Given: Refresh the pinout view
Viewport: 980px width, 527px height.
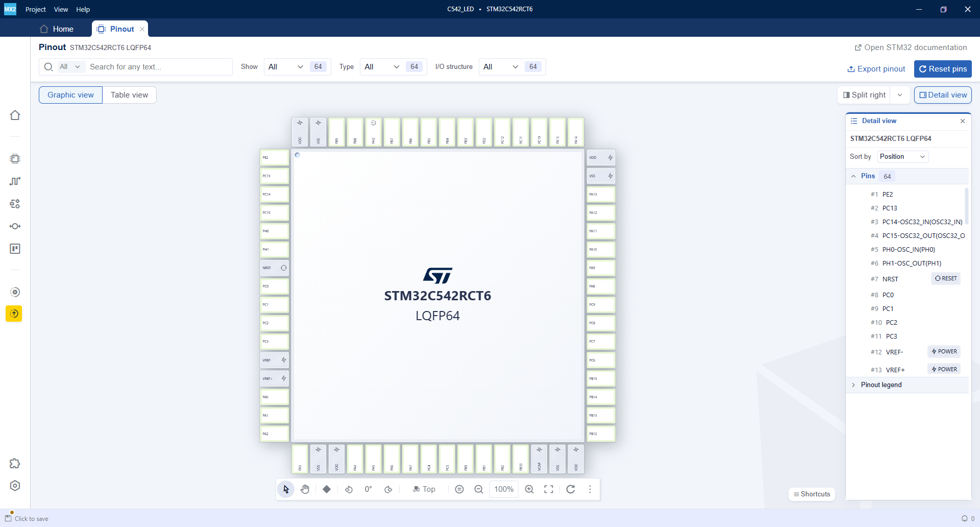Looking at the screenshot, I should pyautogui.click(x=571, y=489).
